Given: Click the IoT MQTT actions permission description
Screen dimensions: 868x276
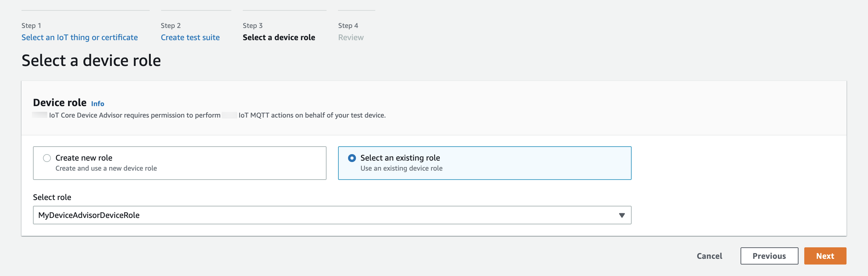Looking at the screenshot, I should 217,115.
